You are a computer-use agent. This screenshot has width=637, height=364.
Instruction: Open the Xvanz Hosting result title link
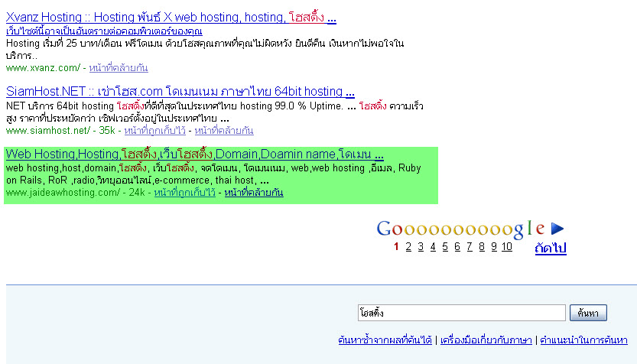171,17
